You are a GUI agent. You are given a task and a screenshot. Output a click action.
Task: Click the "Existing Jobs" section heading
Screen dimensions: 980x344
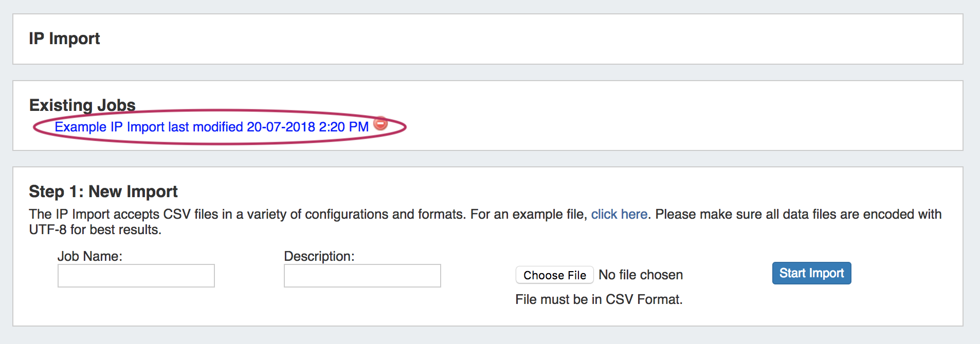point(82,105)
